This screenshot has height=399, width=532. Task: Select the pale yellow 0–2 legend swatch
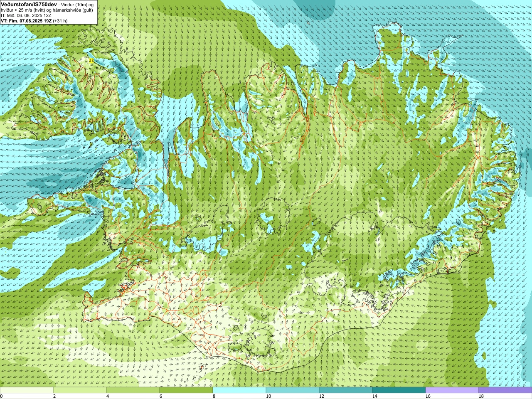point(27,390)
